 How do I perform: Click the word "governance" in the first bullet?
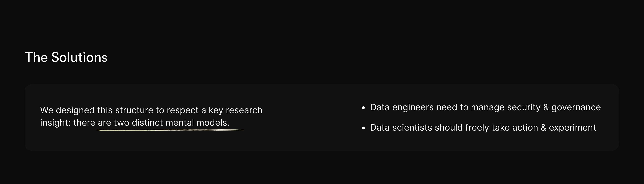click(x=576, y=107)
